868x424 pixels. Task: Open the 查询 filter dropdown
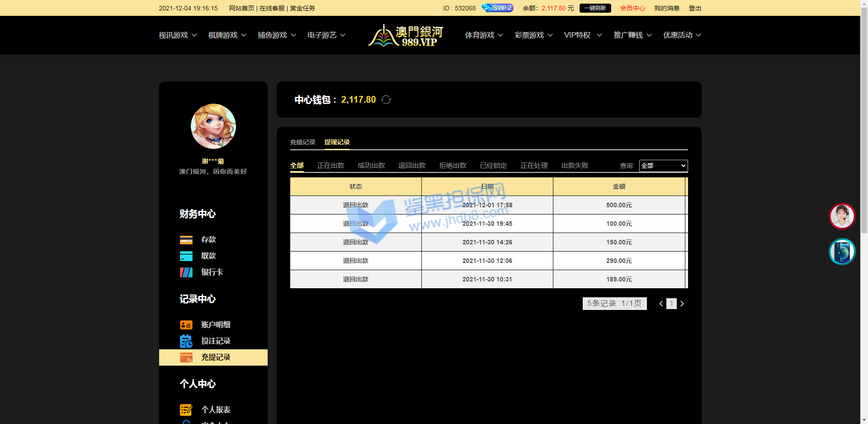pos(663,166)
